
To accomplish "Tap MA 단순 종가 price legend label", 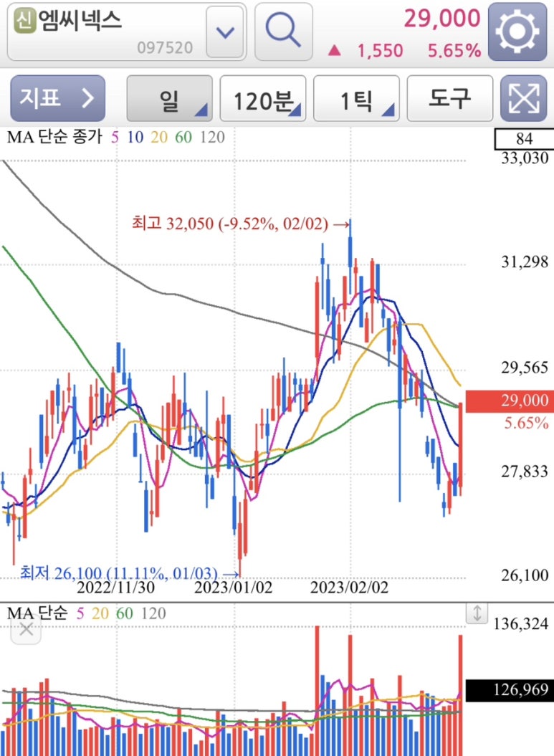I will pyautogui.click(x=55, y=137).
